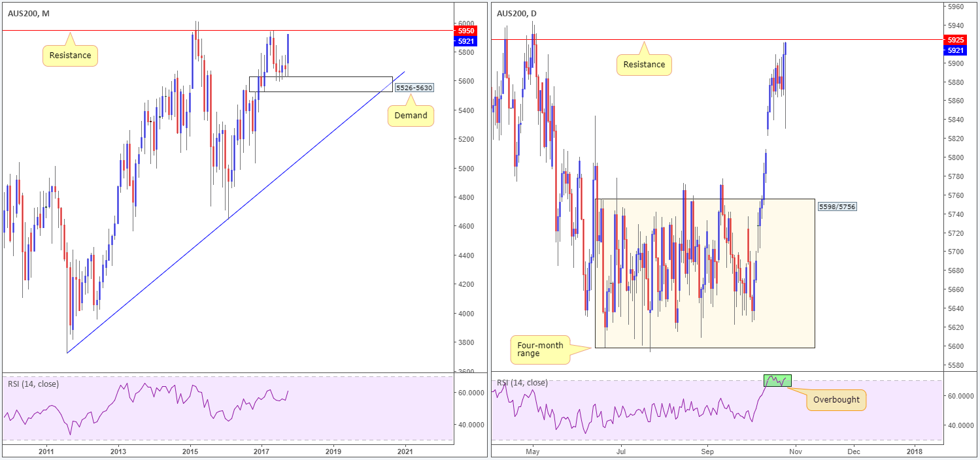Click the 5640 price level on daily axis
980x460 pixels.
tap(956, 308)
